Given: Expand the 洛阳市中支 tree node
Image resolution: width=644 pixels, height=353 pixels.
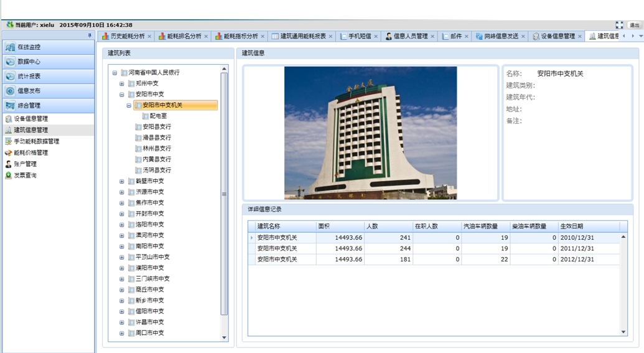Looking at the screenshot, I should tap(122, 225).
